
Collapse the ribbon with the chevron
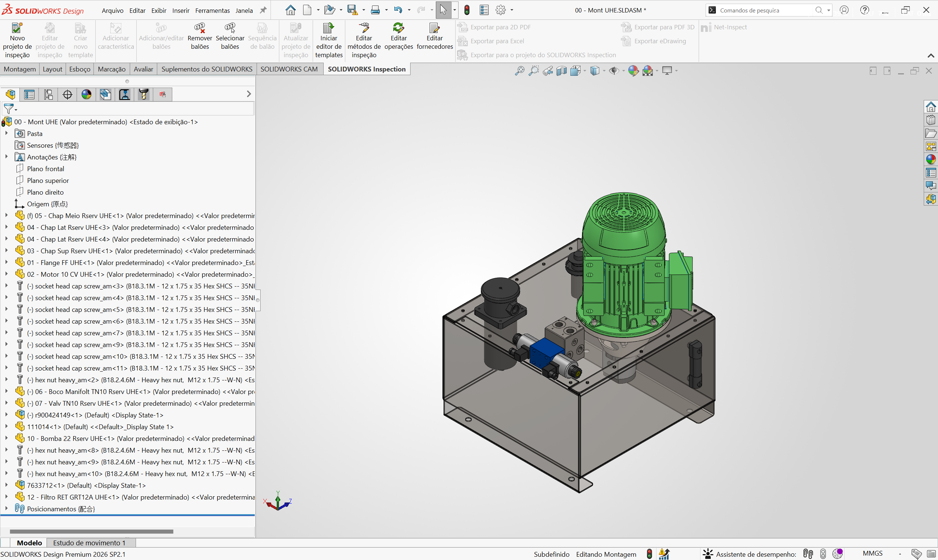(x=931, y=55)
